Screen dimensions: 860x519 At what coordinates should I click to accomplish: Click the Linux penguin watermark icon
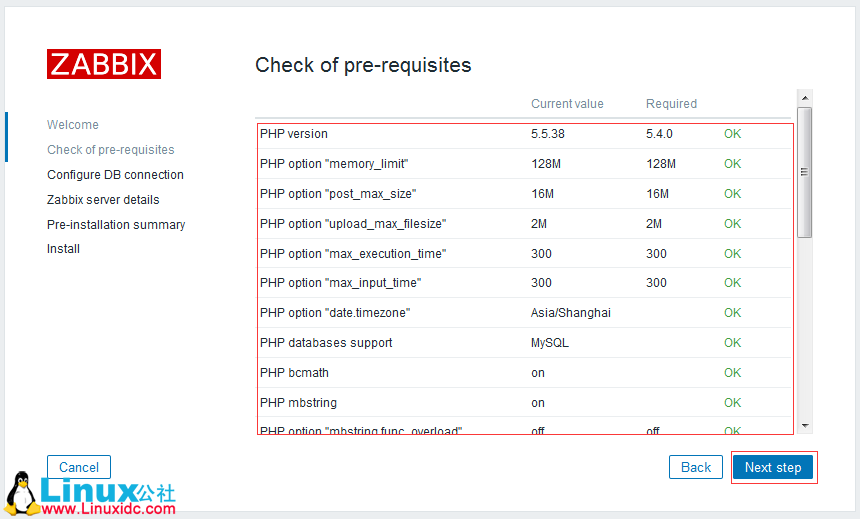tap(20, 493)
